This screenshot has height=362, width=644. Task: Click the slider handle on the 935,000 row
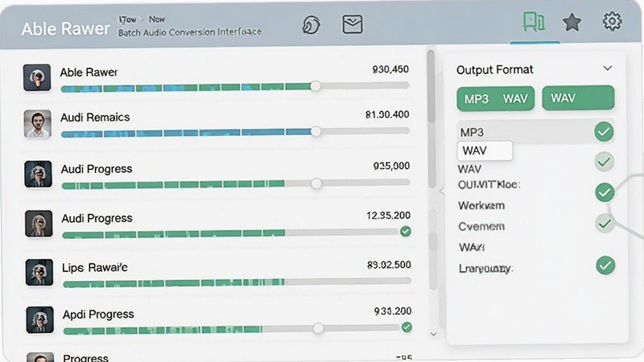(316, 183)
